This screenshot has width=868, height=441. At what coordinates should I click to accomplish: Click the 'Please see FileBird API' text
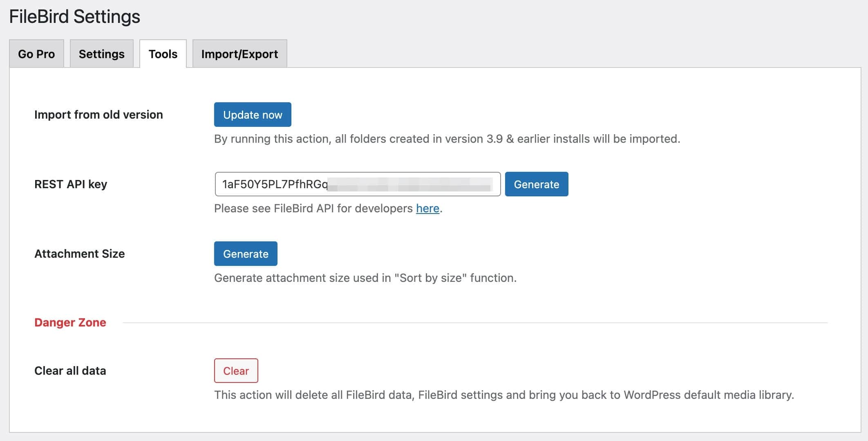[x=313, y=208]
